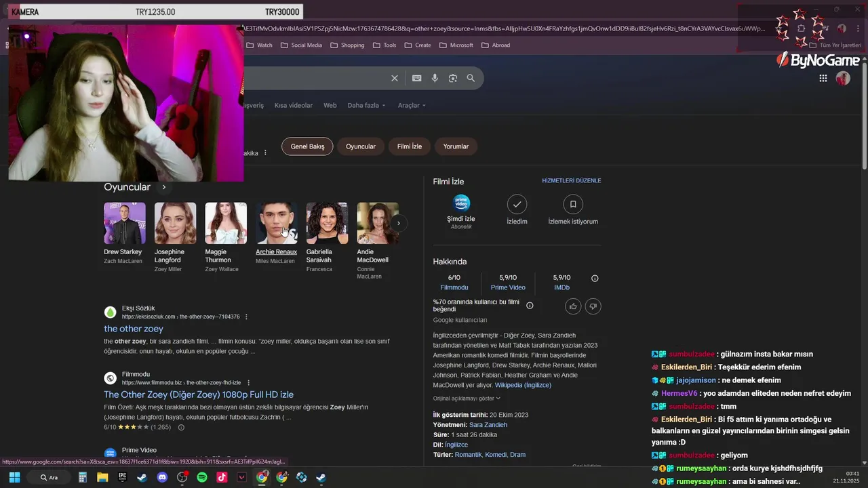Open more options next to dakika
868x488 pixels.
[x=265, y=152]
